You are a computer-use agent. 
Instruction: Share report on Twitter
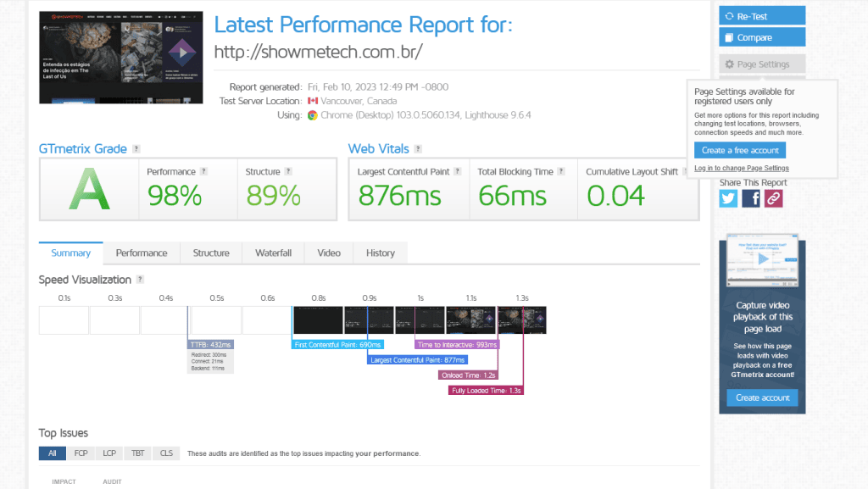(x=728, y=198)
